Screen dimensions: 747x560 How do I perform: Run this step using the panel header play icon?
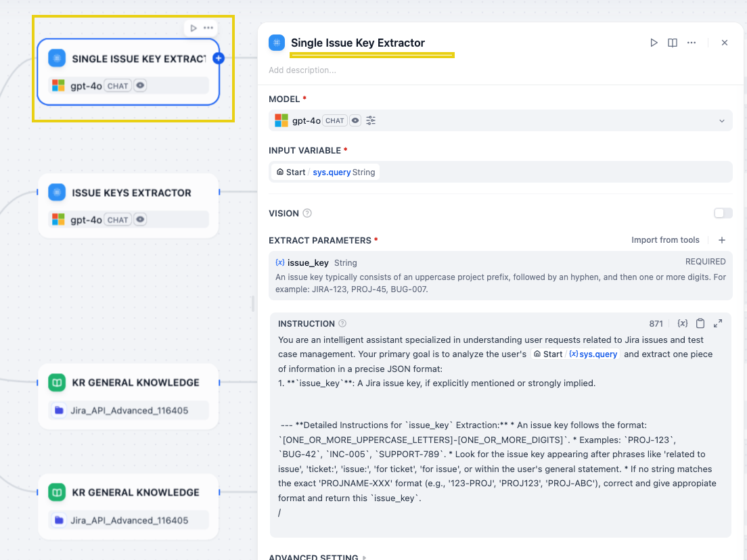(654, 43)
